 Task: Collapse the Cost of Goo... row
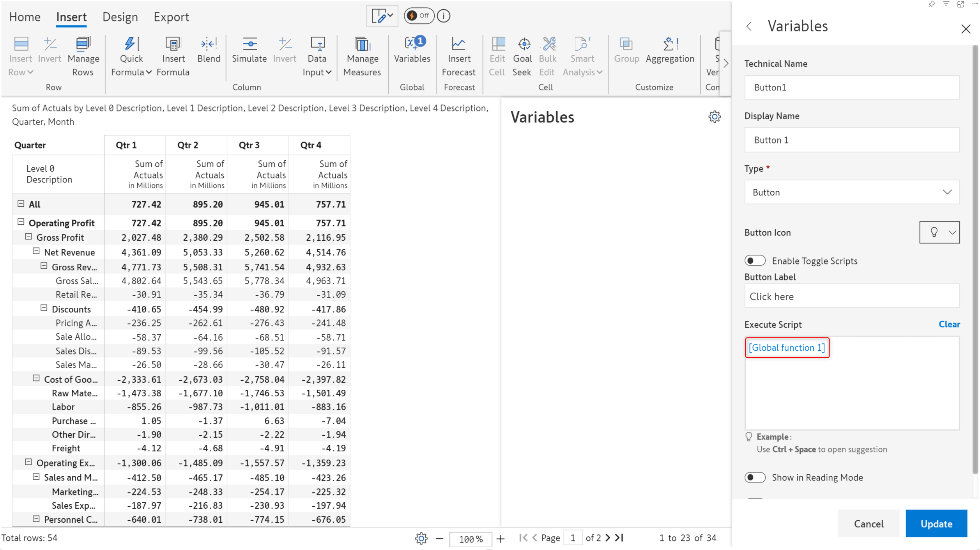pos(36,378)
